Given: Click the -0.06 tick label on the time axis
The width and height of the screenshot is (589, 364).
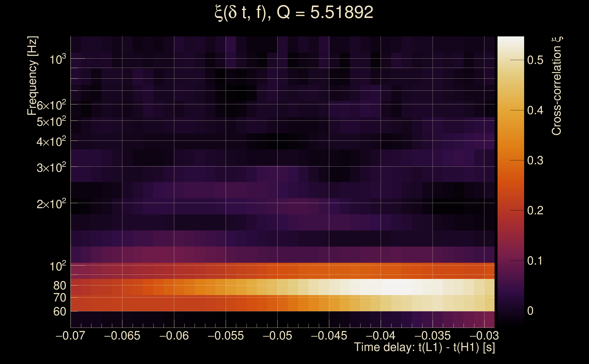Looking at the screenshot, I should pos(174,336).
